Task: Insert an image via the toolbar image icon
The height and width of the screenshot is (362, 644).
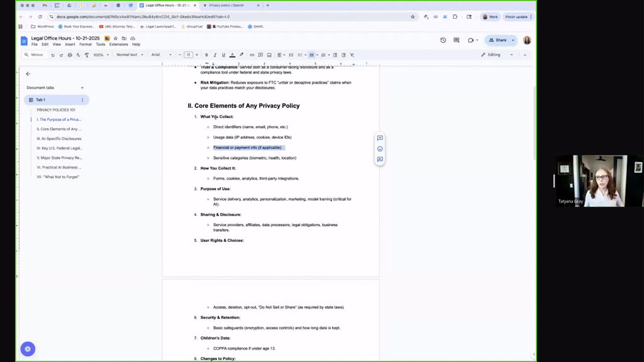Action: [269, 55]
